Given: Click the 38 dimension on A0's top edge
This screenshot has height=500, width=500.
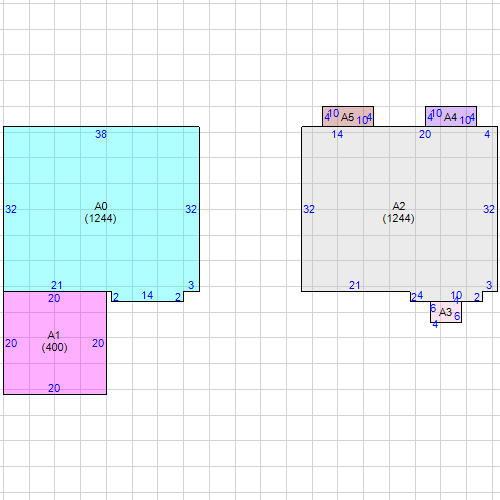Looking at the screenshot, I should tap(101, 134).
